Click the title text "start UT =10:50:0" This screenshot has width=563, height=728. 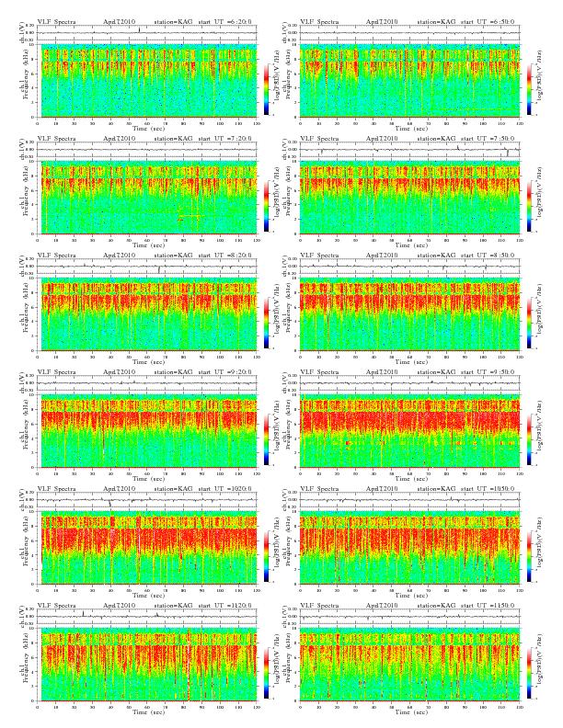coord(488,489)
